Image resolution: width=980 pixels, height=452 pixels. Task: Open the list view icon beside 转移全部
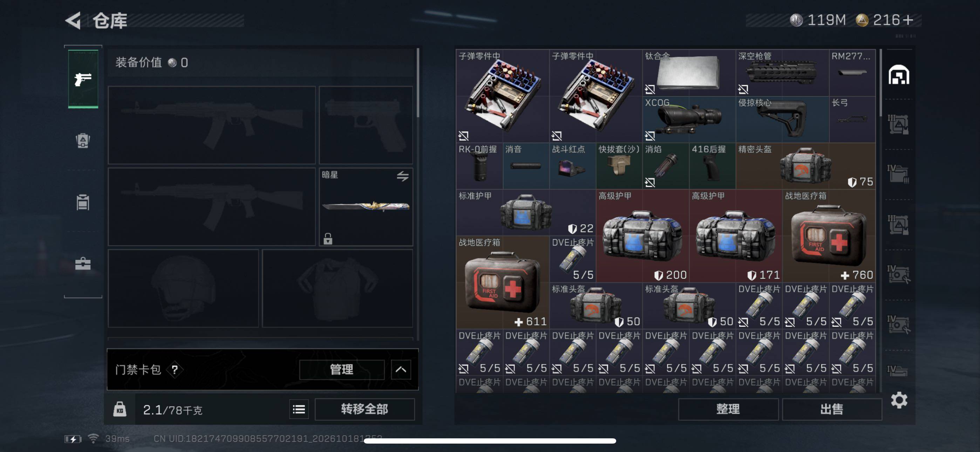click(299, 409)
